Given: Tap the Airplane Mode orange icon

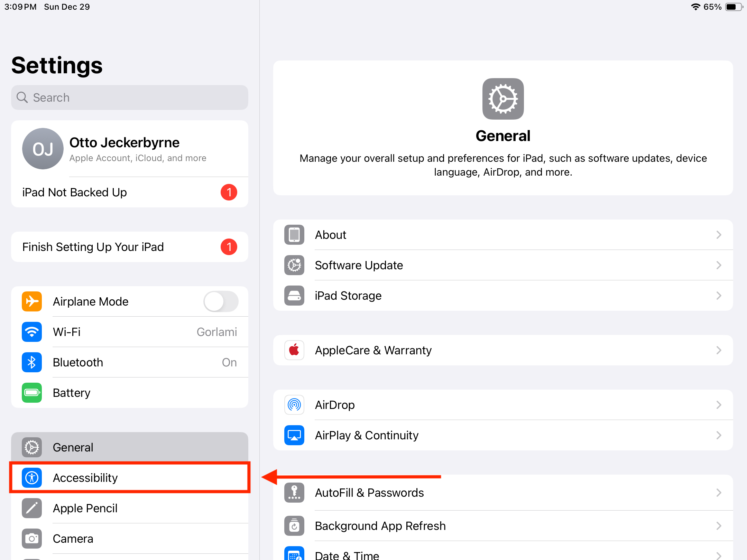Looking at the screenshot, I should click(x=32, y=301).
